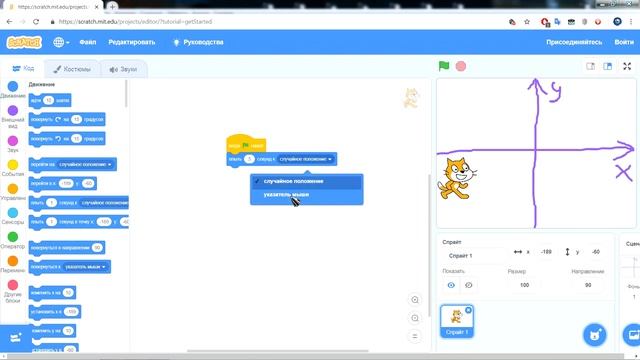Screen dimensions: 640x360
Task: Click the green flag to run
Action: click(444, 66)
